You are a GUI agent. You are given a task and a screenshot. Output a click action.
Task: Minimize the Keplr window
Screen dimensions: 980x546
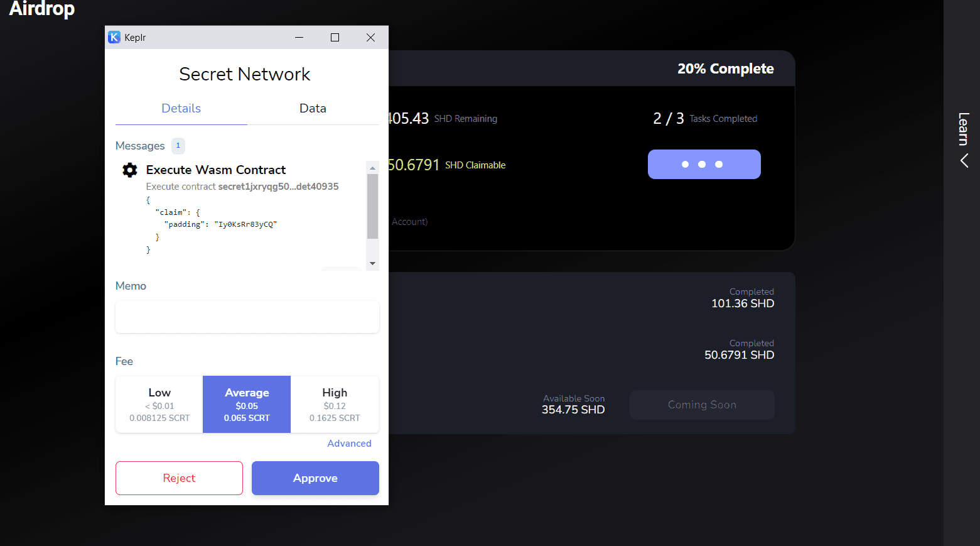[299, 38]
